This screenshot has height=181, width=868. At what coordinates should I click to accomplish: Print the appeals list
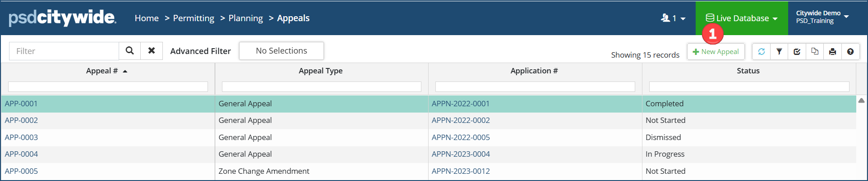coord(832,52)
